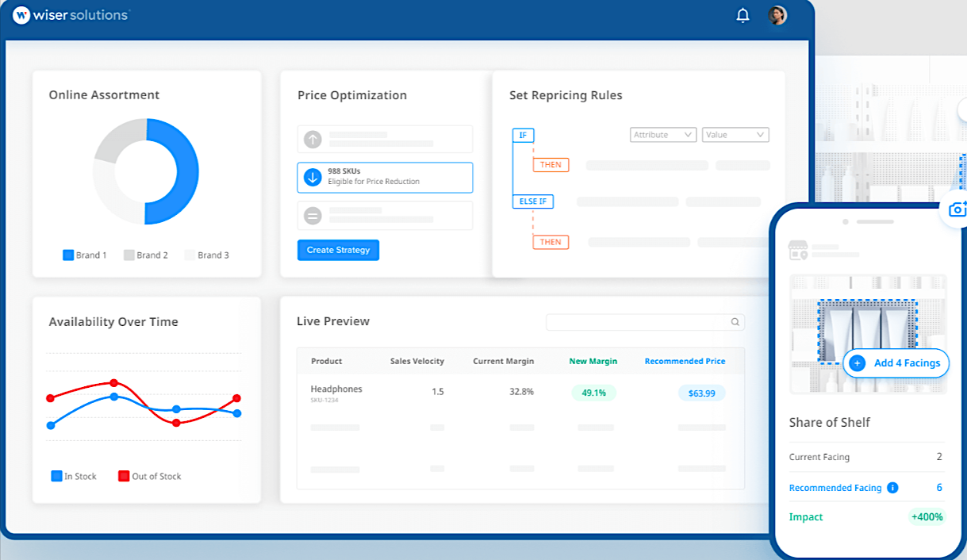
Task: Click the Product column header
Action: click(326, 361)
